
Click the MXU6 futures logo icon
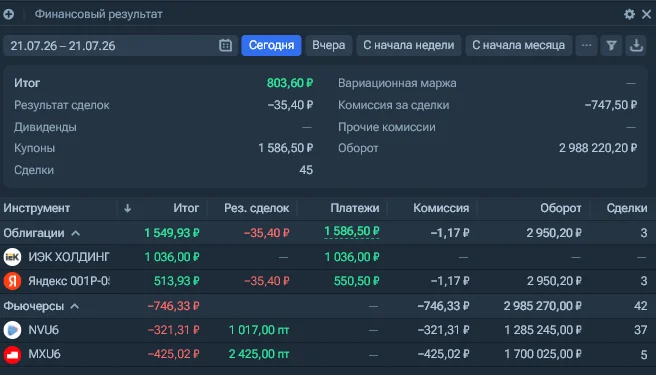pyautogui.click(x=12, y=354)
